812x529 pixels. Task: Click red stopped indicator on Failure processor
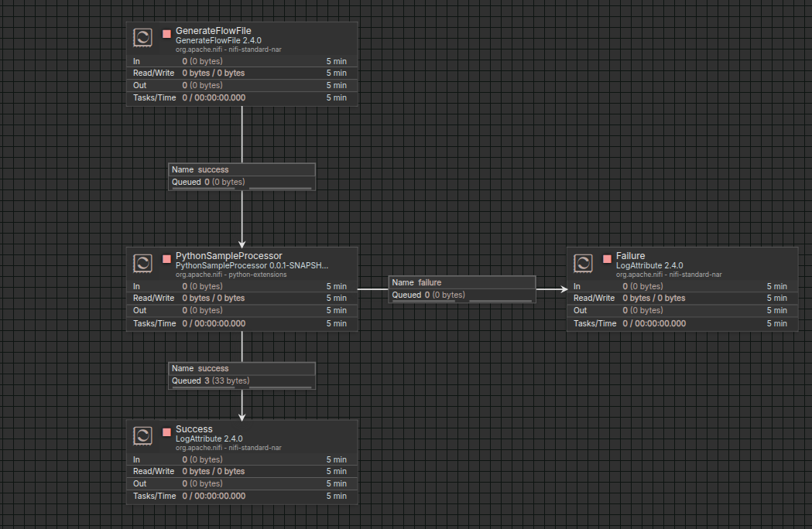coord(607,259)
